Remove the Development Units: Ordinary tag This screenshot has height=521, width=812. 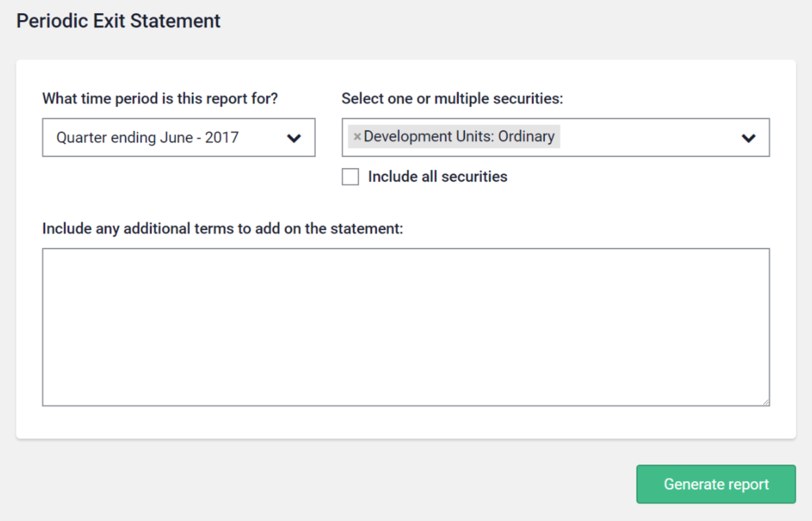click(357, 137)
